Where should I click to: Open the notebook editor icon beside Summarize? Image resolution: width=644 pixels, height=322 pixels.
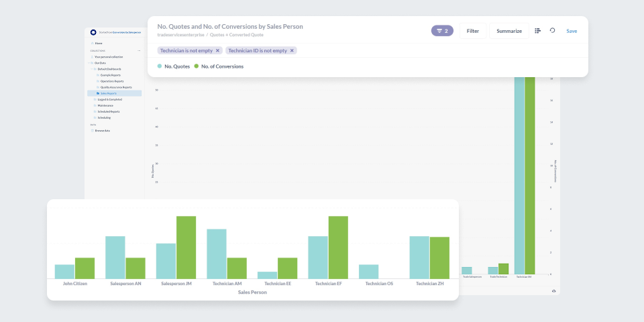537,31
